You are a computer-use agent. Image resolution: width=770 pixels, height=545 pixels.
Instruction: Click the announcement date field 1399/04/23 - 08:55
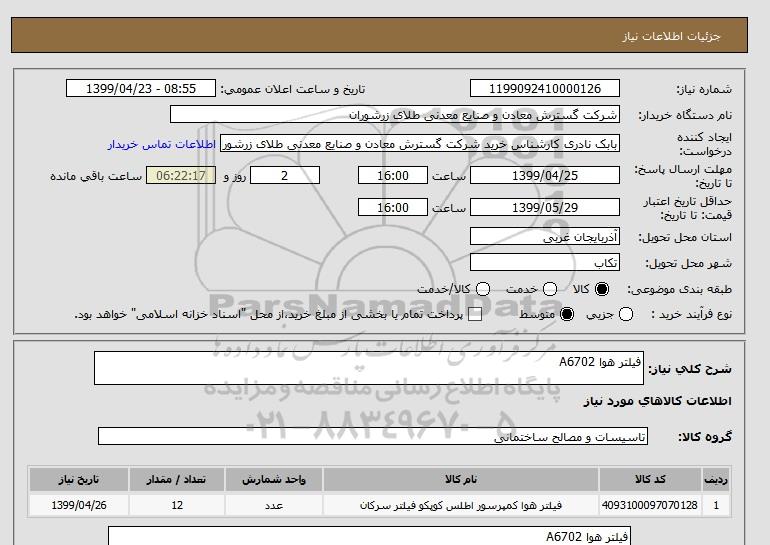[x=141, y=88]
